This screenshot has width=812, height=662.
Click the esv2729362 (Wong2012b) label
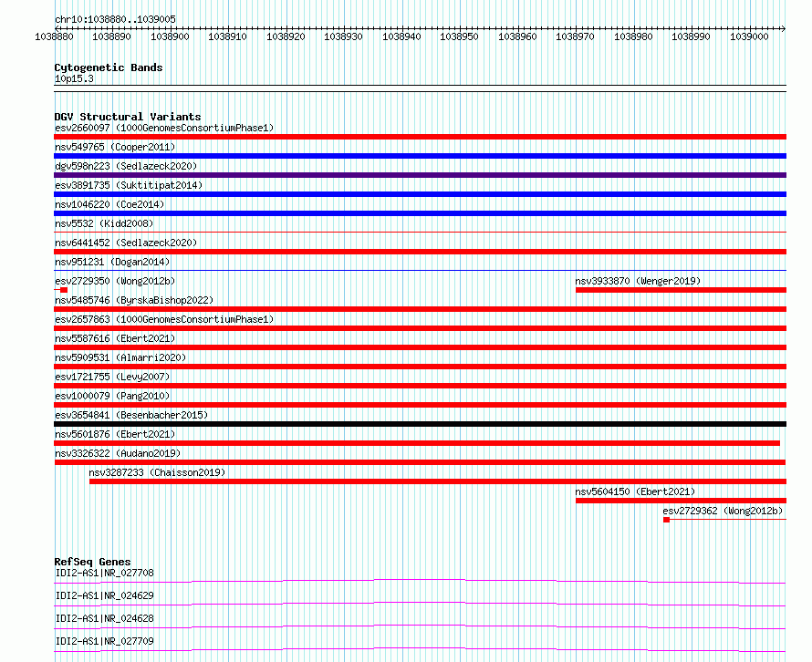(x=723, y=511)
